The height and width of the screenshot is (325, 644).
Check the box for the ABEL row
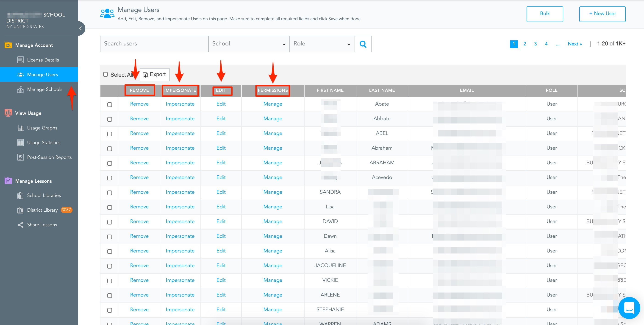pyautogui.click(x=109, y=134)
